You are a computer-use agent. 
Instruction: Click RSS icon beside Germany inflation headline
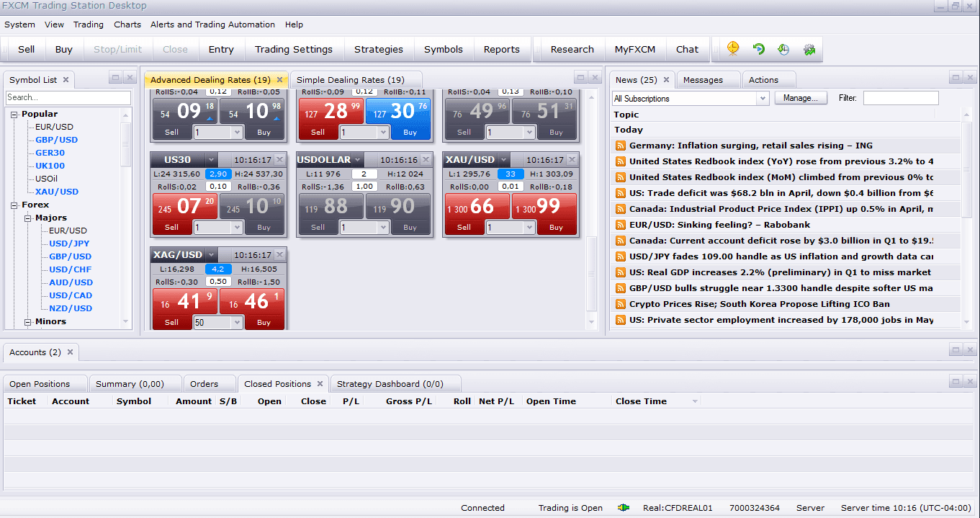pos(620,146)
